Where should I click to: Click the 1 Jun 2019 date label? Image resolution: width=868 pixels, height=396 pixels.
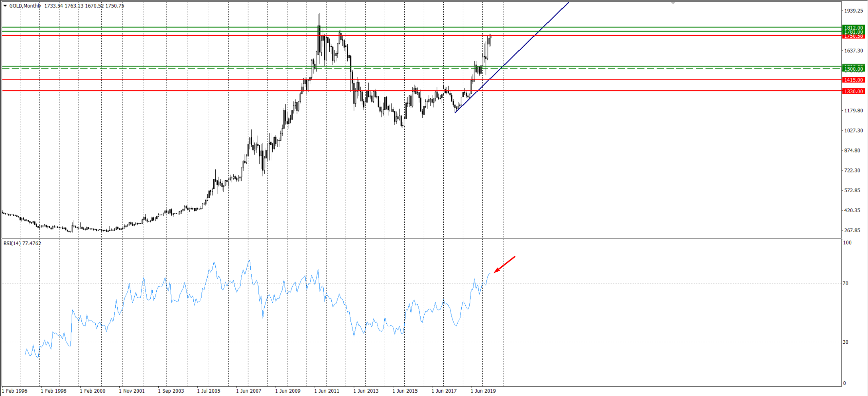483,391
